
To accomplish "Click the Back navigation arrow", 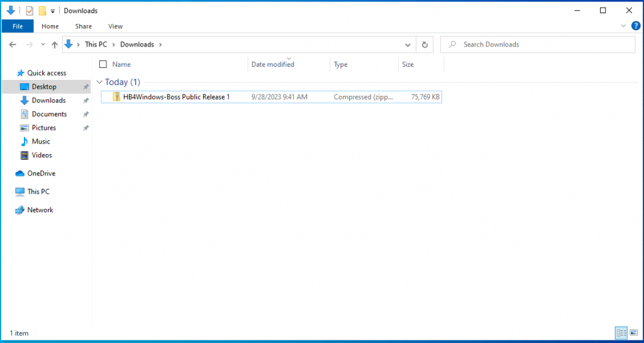I will tap(13, 45).
